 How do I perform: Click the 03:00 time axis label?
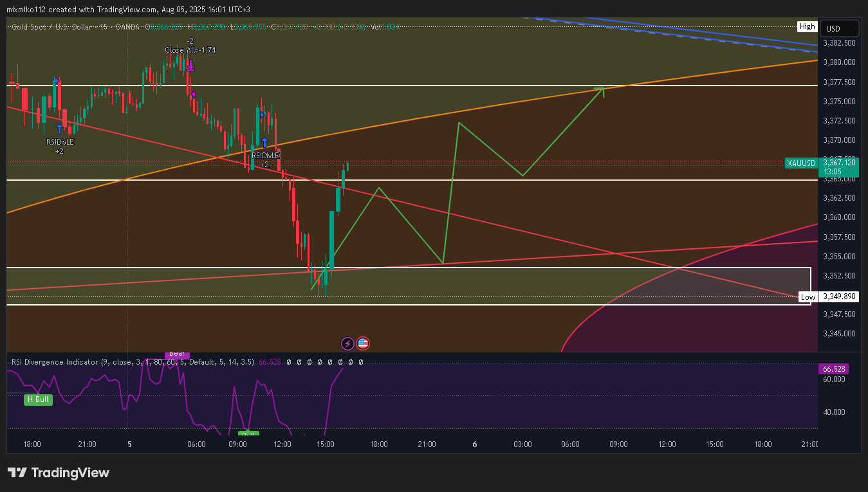tap(522, 444)
